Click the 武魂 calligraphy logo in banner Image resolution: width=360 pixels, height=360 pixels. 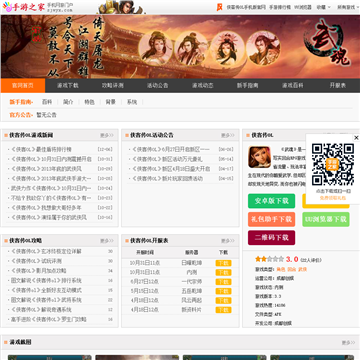[x=327, y=42]
